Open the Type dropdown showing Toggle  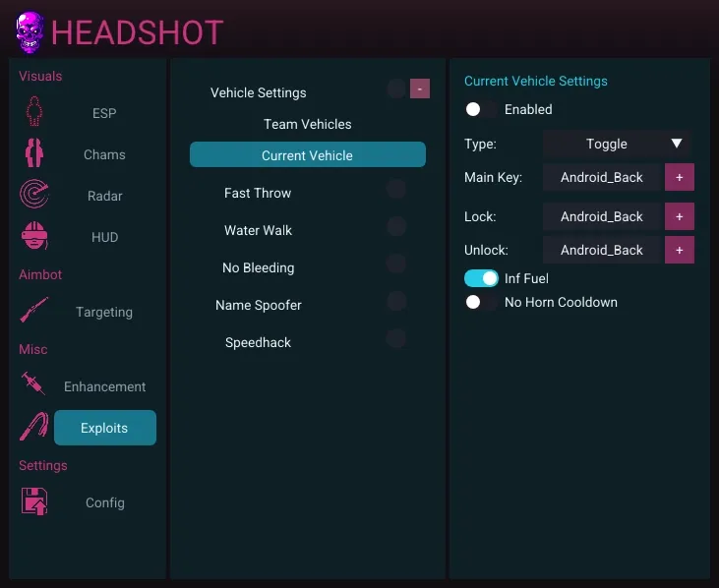coord(618,144)
